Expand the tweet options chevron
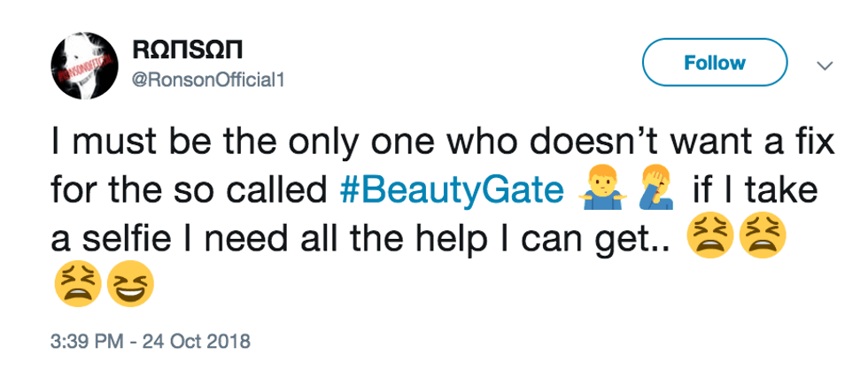 point(824,65)
